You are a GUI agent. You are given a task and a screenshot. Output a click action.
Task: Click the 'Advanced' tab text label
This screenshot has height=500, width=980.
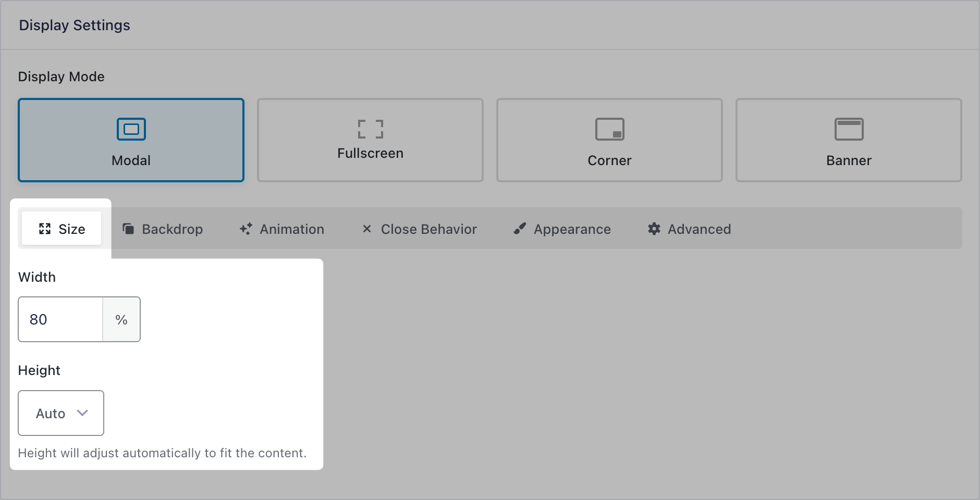pyautogui.click(x=699, y=229)
